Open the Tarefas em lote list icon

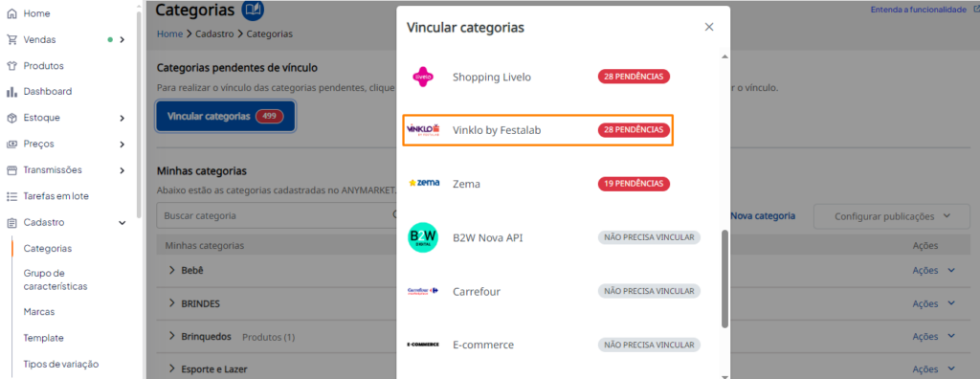tap(11, 196)
